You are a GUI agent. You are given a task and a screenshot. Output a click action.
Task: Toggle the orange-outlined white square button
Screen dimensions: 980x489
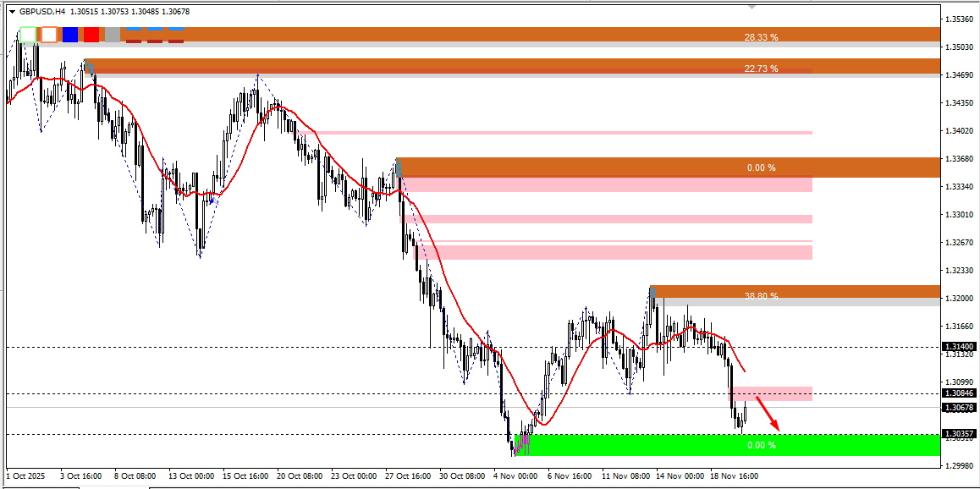point(49,35)
